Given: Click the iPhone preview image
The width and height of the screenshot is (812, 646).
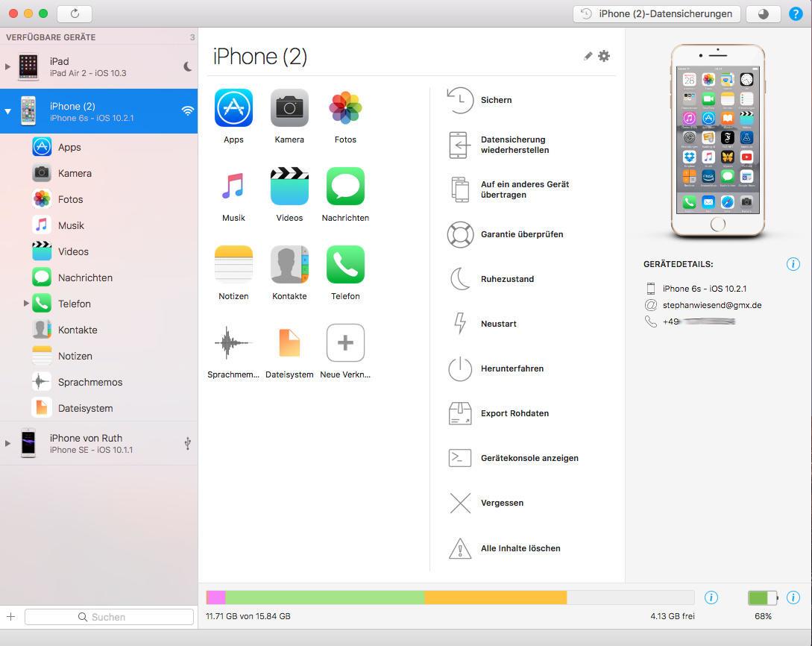Looking at the screenshot, I should coord(718,140).
